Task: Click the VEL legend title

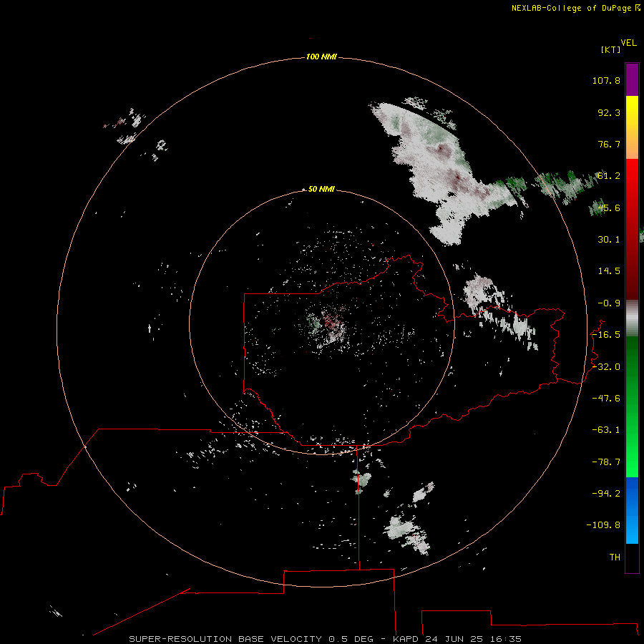Action: tap(628, 43)
